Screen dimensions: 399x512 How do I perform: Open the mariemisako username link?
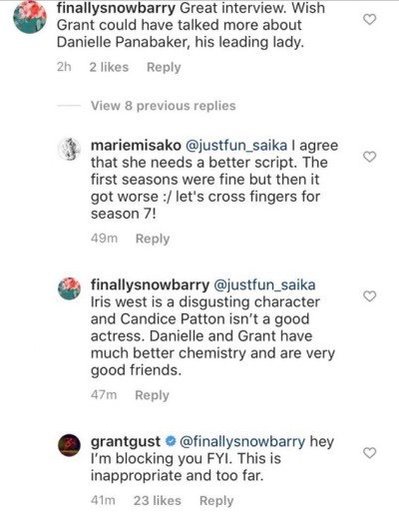pos(136,146)
